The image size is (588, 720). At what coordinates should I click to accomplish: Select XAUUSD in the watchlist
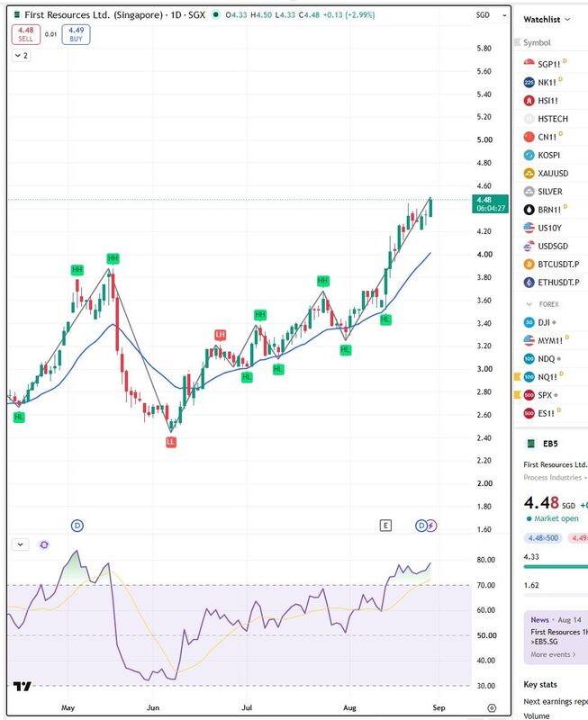point(551,174)
